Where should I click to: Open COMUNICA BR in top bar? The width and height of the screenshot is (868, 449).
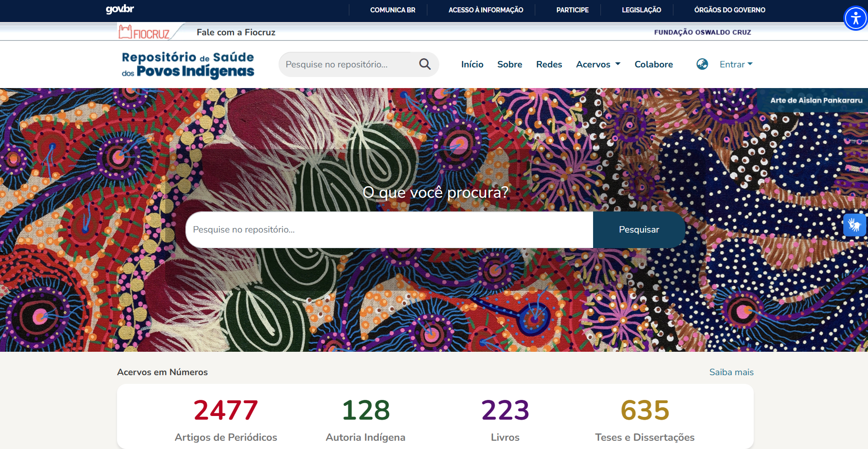coord(392,10)
